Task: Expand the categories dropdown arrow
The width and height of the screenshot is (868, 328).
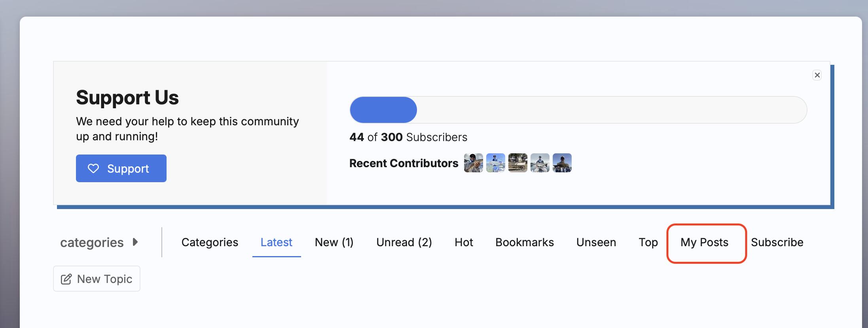Action: pos(135,242)
